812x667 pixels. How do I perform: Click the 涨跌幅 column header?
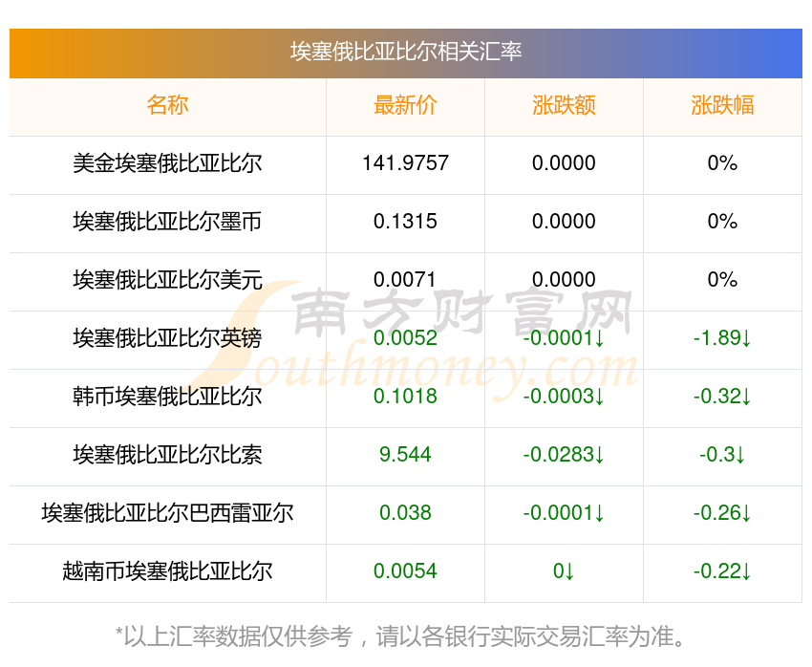[x=722, y=105]
